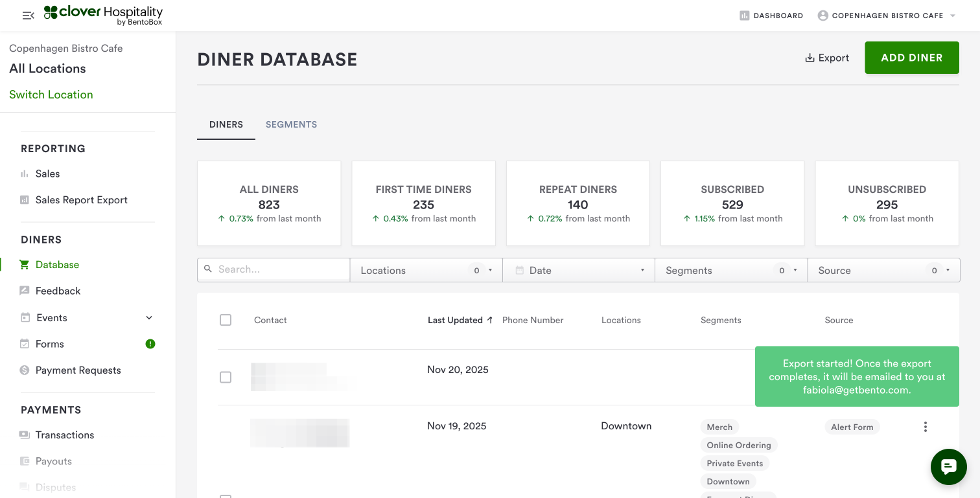
Task: Click the Payment Requests dollar icon
Action: pyautogui.click(x=25, y=370)
